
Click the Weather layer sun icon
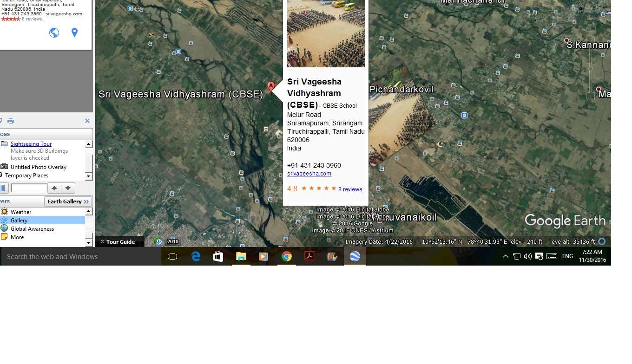(4, 212)
